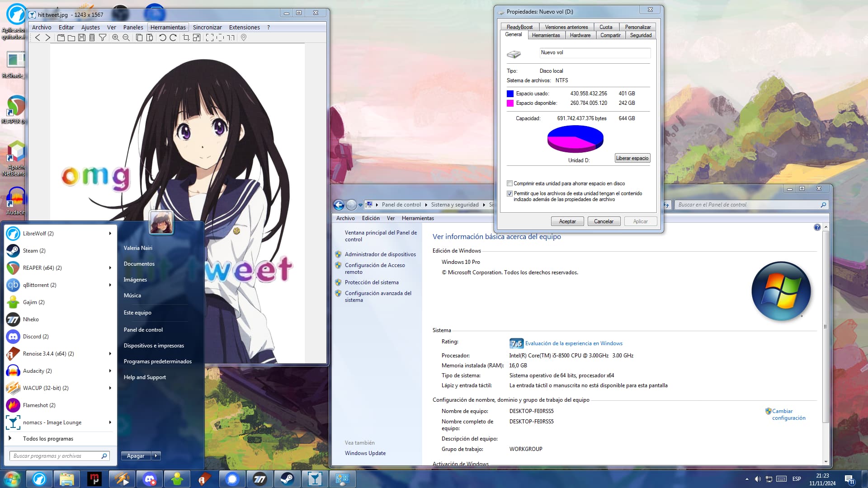
Task: Open Edición menu in Control Panel window
Action: tap(371, 218)
